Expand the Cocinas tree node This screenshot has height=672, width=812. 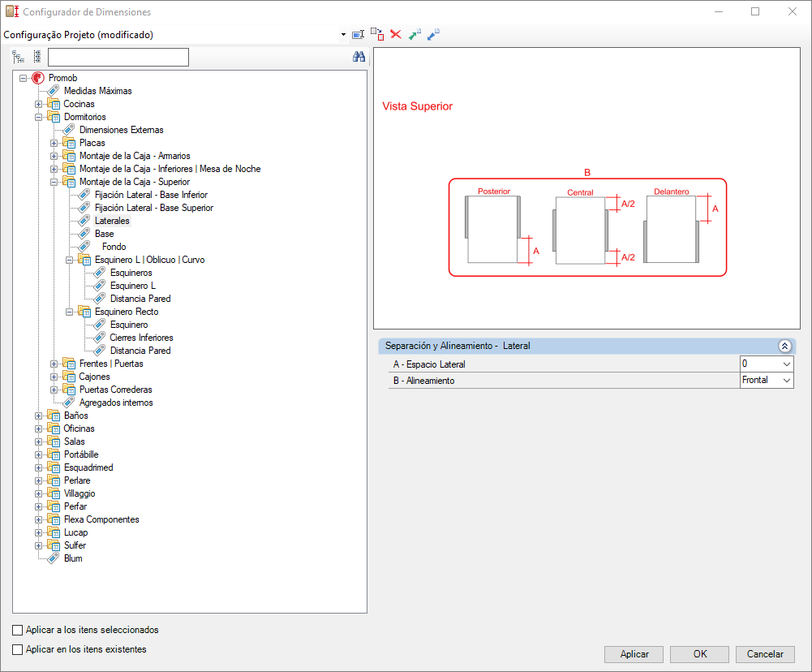click(38, 104)
